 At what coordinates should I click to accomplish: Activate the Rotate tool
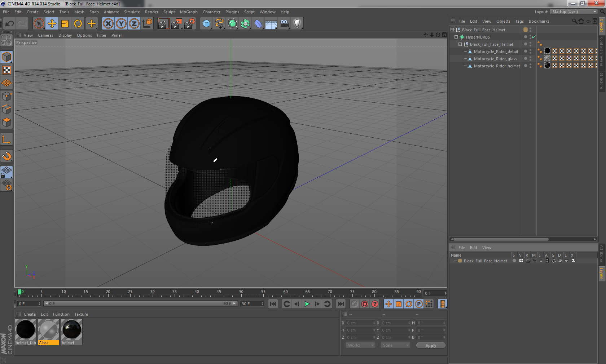[x=78, y=24]
